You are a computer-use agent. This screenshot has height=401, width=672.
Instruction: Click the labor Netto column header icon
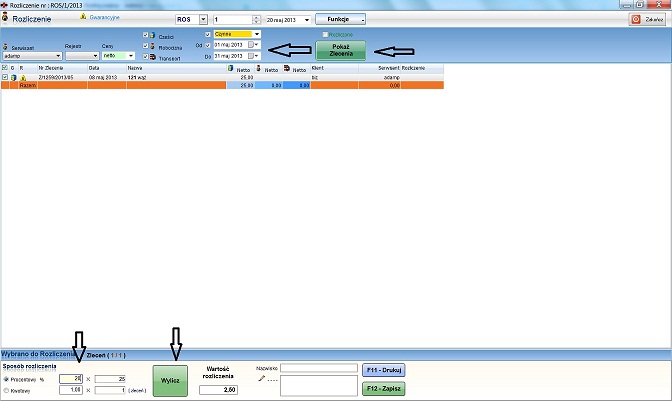[258, 68]
